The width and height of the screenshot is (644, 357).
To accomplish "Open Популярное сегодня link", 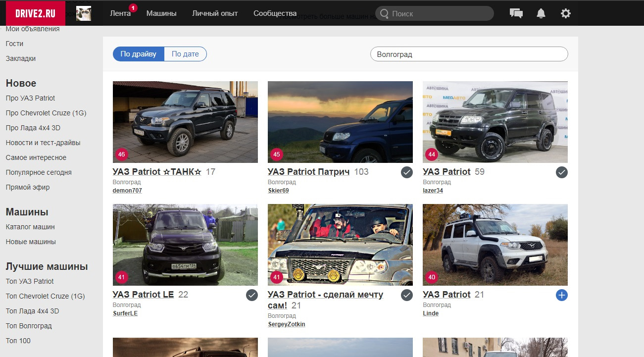I will pos(39,172).
